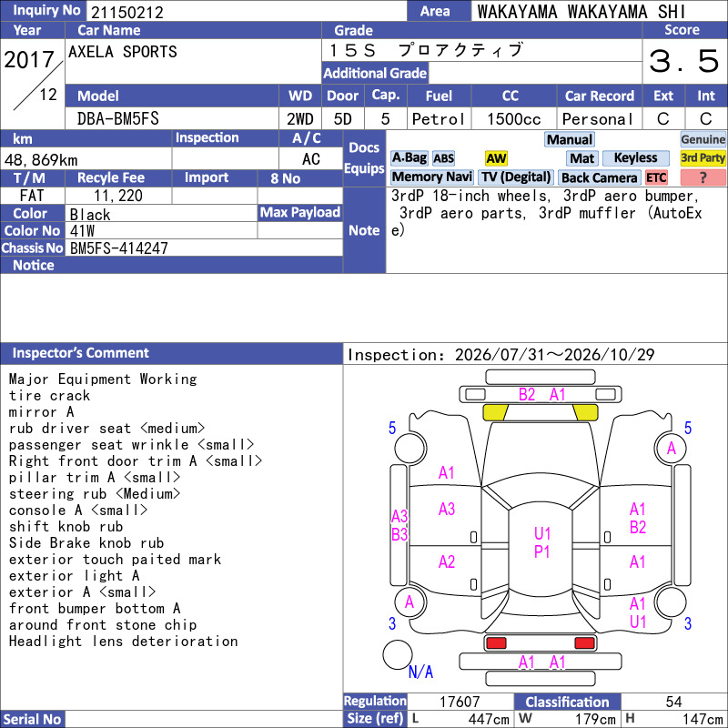This screenshot has width=728, height=728.
Task: Click the Keyless equipment badge
Action: pos(635,158)
